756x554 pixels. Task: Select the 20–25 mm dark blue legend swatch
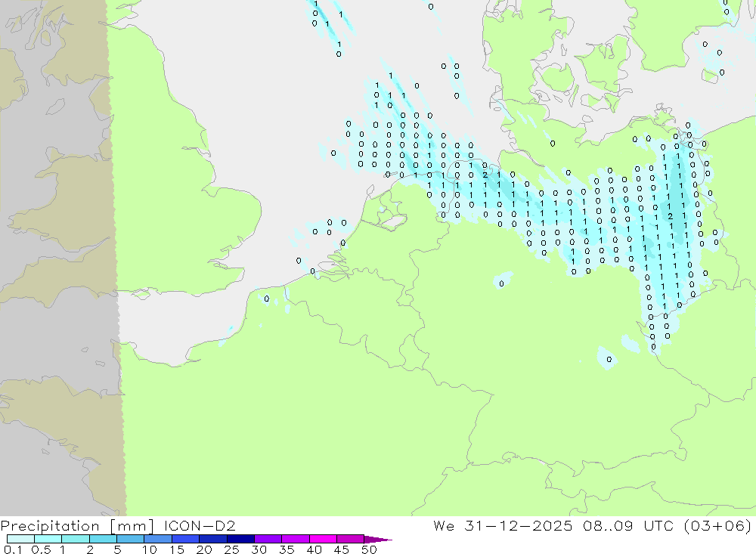(x=212, y=539)
